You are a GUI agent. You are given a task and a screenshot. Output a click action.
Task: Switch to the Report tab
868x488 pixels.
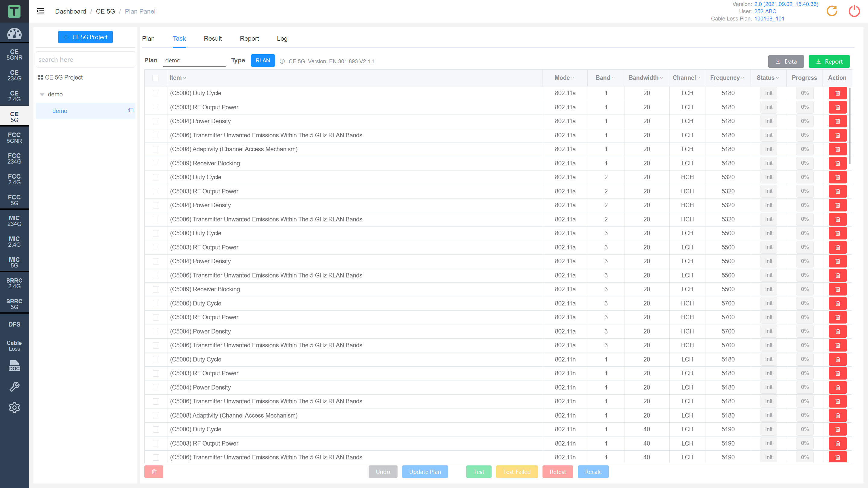point(249,38)
